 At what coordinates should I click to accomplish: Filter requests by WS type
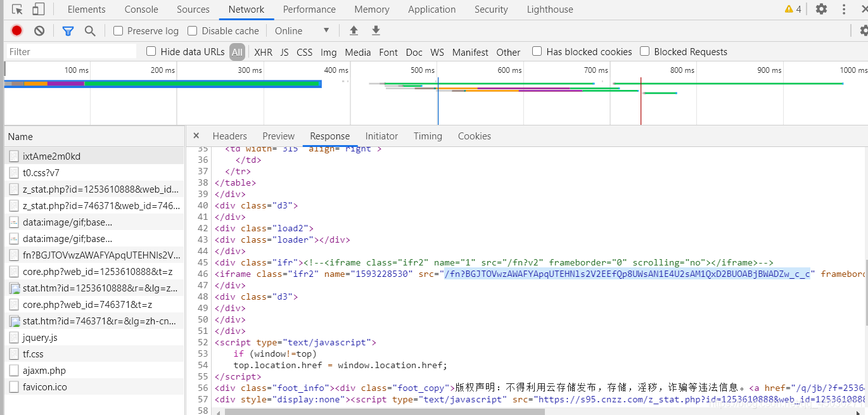(x=437, y=52)
